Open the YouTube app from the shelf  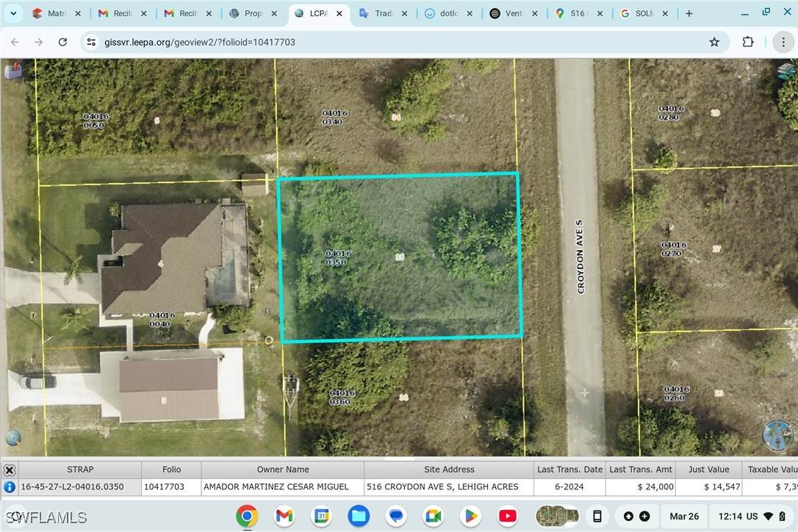tap(508, 516)
